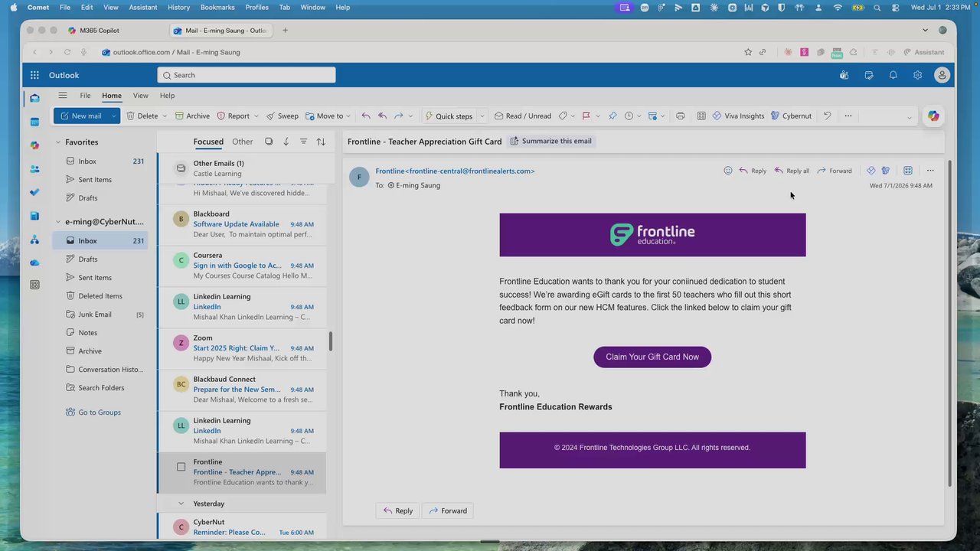Image resolution: width=980 pixels, height=551 pixels.
Task: Open the Report dropdown arrow
Action: (256, 116)
